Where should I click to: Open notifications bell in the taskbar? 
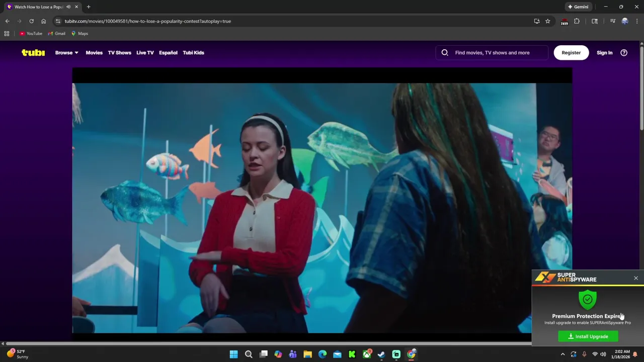(x=635, y=354)
